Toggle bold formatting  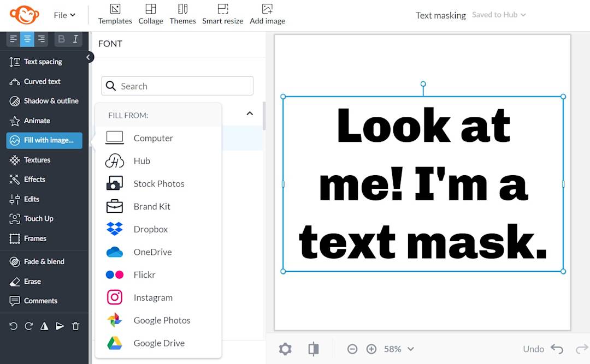coord(61,39)
